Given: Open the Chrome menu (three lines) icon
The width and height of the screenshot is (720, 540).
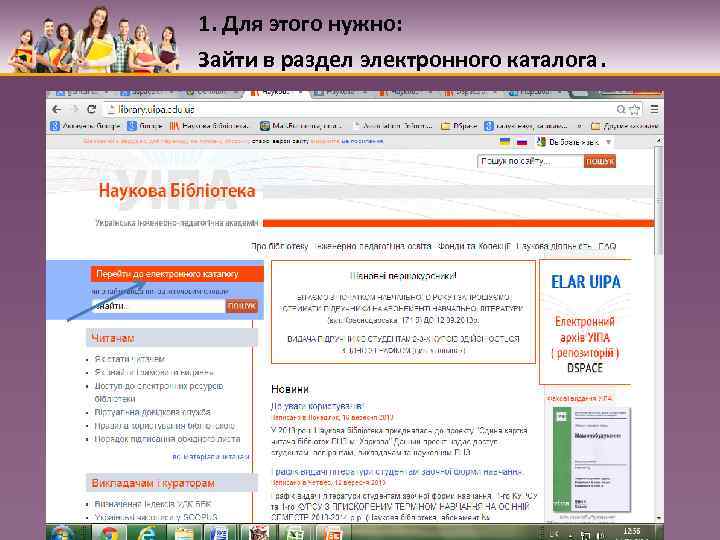Looking at the screenshot, I should [654, 109].
